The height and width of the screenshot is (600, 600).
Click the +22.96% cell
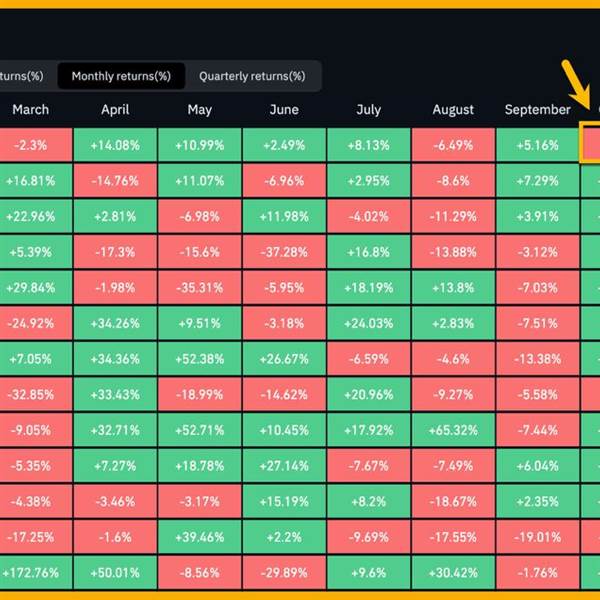[x=36, y=216]
